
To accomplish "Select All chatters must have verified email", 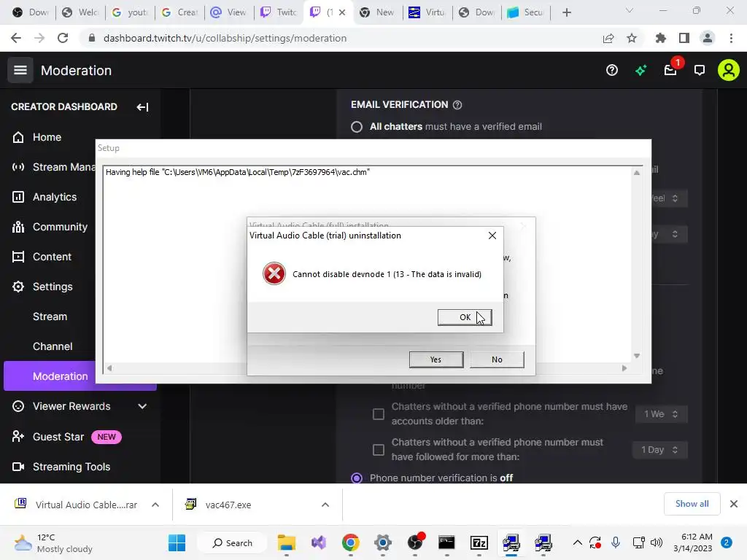I will pos(356,127).
